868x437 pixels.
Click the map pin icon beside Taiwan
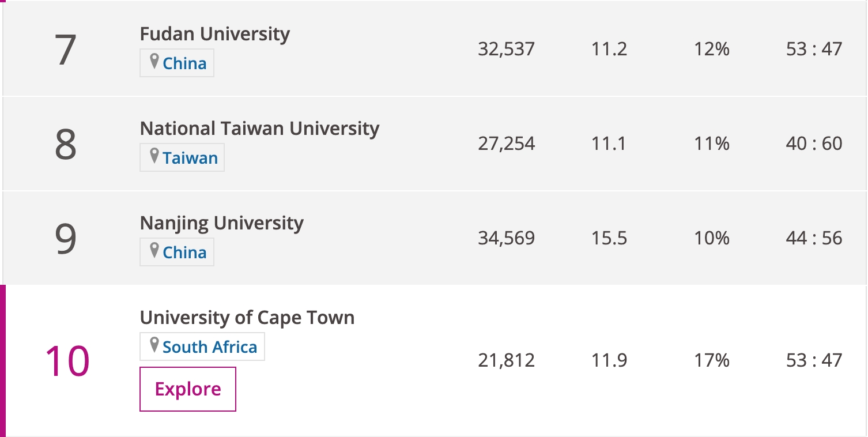coord(154,156)
